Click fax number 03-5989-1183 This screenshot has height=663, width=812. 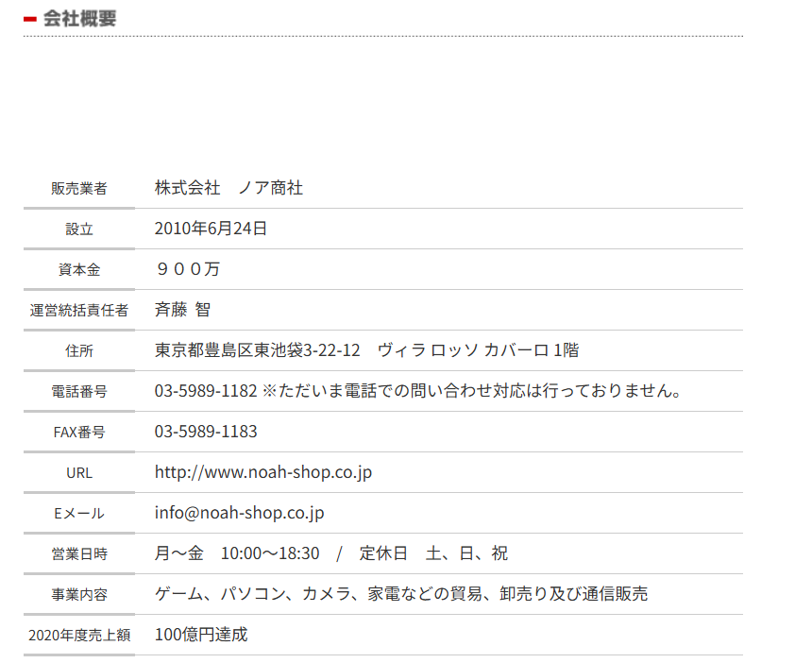point(206,432)
